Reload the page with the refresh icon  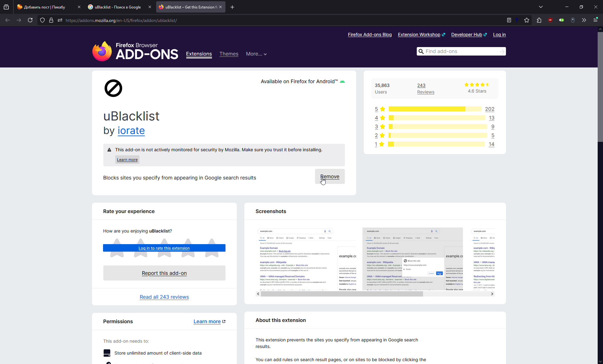30,20
